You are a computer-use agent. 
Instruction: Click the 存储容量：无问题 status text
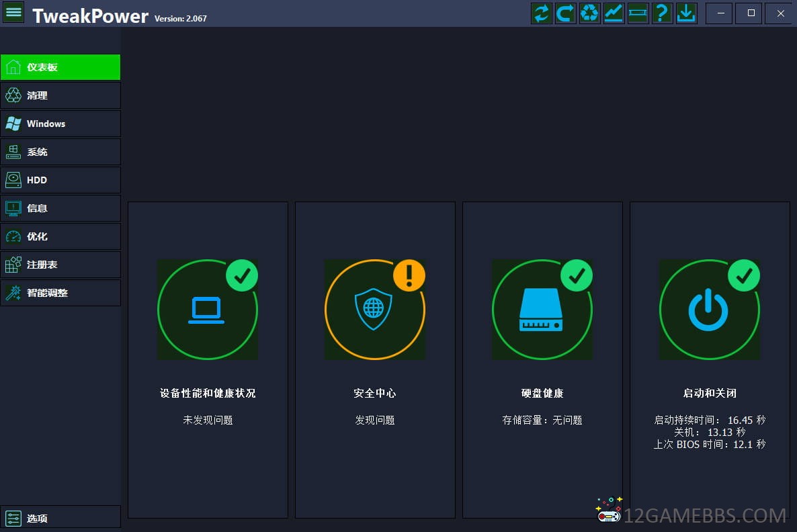click(542, 420)
